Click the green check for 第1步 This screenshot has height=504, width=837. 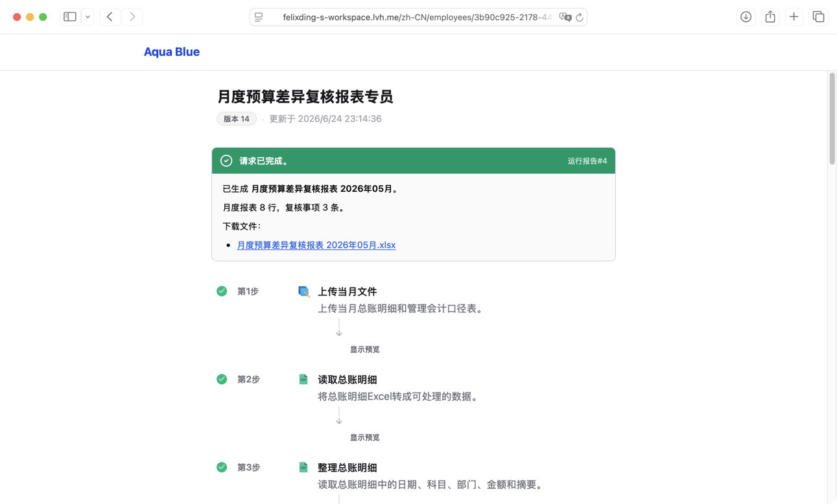click(222, 291)
